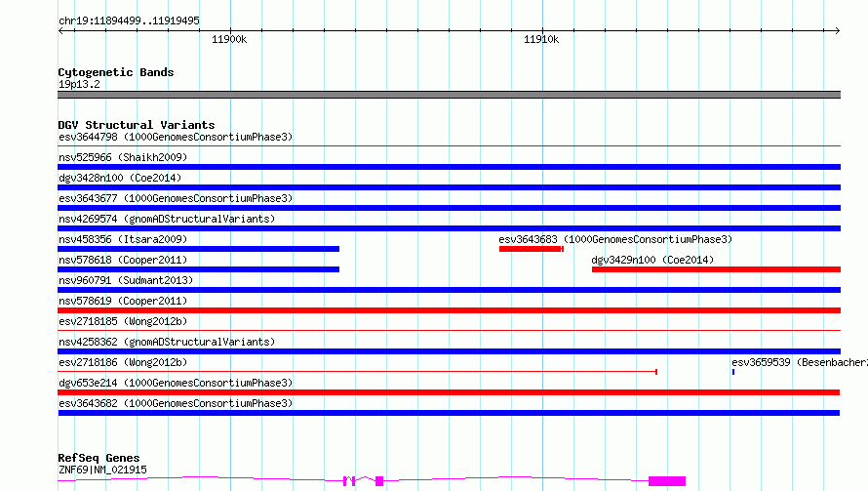Click short blue bar under nsv458356 label

(198, 249)
